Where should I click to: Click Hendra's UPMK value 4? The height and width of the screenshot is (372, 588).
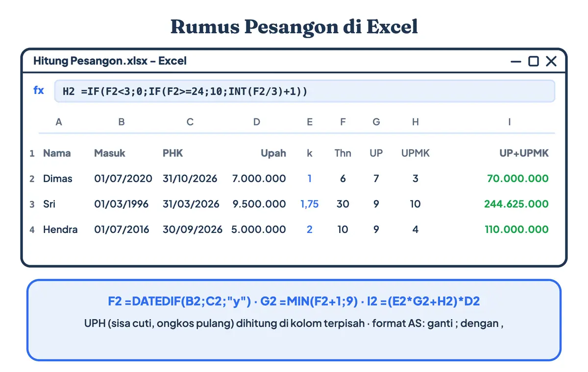[416, 230]
